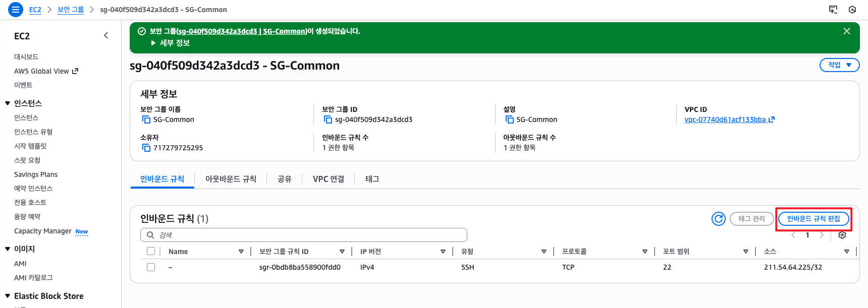Open CloudShell icon in top bar

[833, 10]
